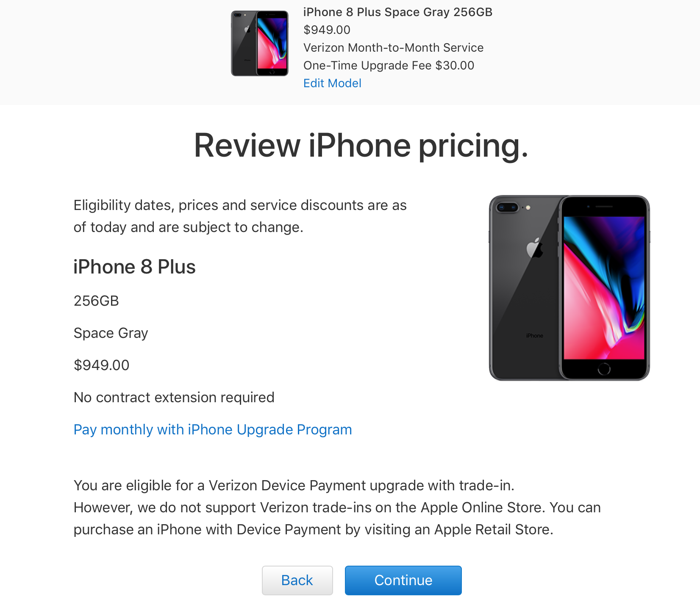This screenshot has height=608, width=700.
Task: Click the iPhone 8 Plus subheading
Action: (135, 267)
